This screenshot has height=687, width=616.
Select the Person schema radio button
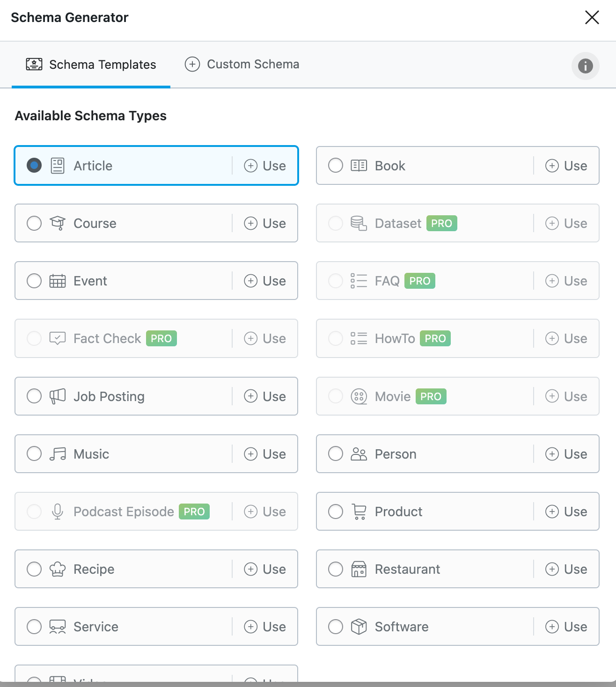point(336,454)
